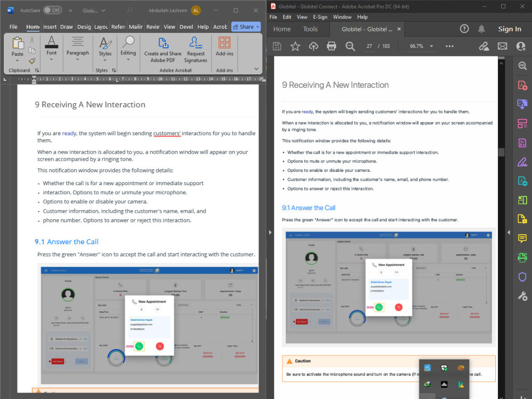Open the Share button dropdown arrow

[257, 27]
